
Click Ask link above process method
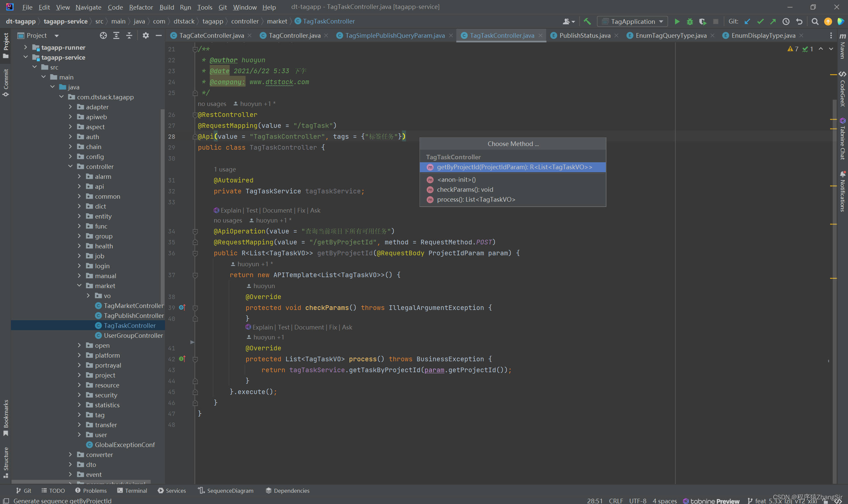[x=347, y=327]
